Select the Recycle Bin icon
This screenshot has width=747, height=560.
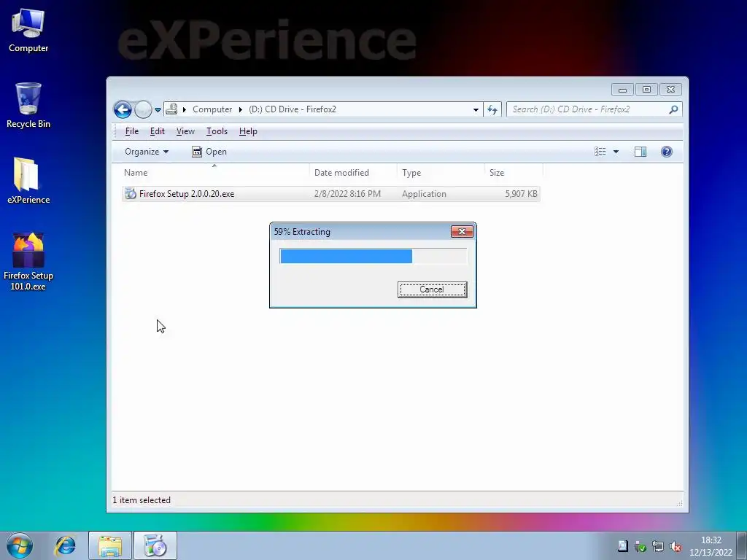[28, 106]
